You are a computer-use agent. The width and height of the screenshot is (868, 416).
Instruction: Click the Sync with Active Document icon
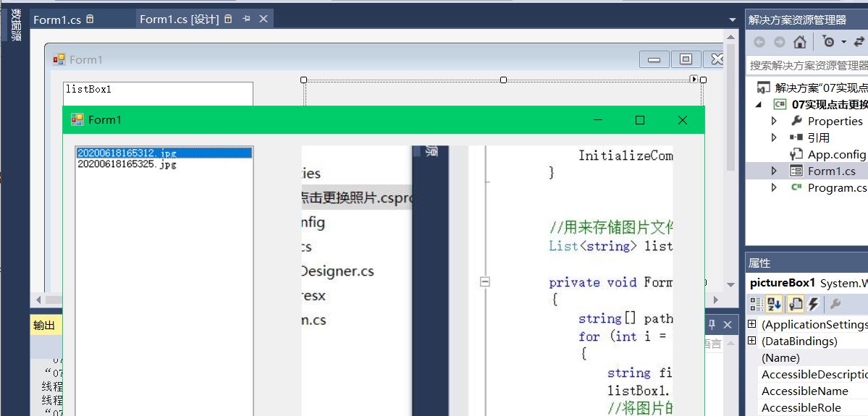[x=859, y=42]
